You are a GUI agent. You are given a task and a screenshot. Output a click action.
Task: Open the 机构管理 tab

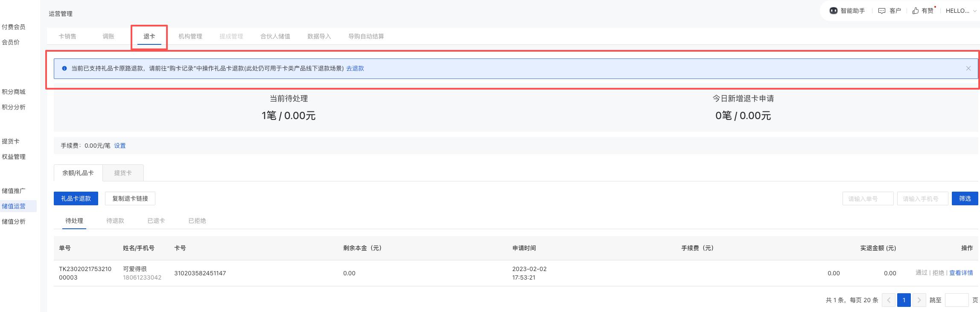click(x=190, y=36)
